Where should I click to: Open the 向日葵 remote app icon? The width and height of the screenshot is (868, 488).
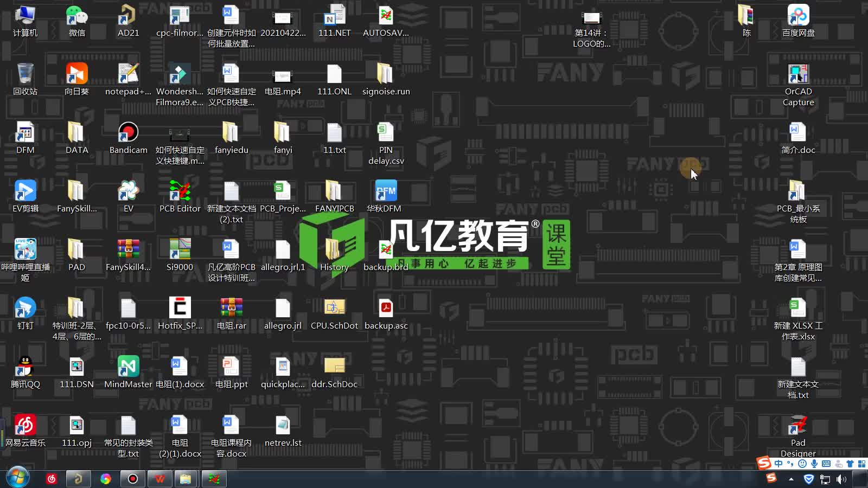tap(76, 79)
